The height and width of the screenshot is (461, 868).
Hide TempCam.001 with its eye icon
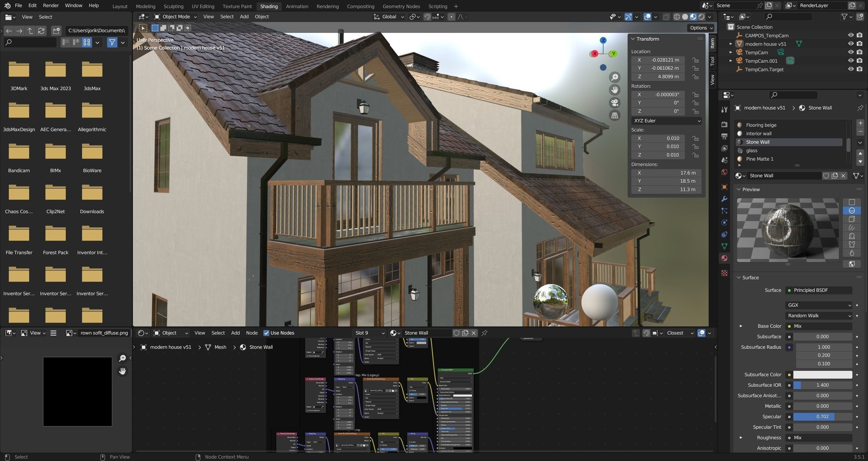(x=851, y=61)
